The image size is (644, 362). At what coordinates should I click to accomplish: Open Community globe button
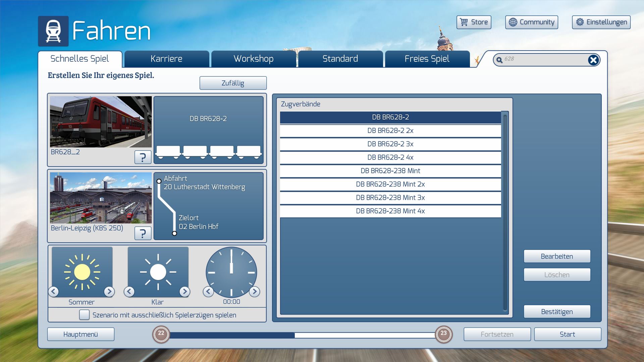pyautogui.click(x=531, y=22)
